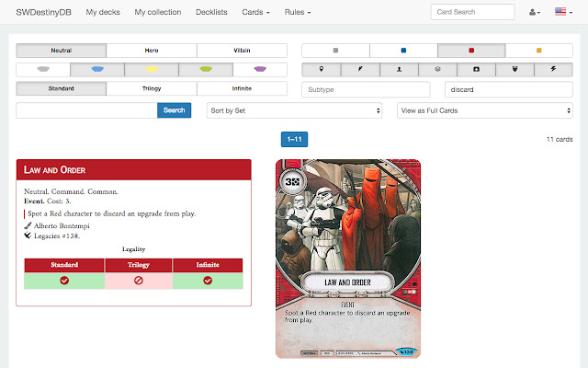Click the Standard legal checkmark icon

click(x=64, y=281)
